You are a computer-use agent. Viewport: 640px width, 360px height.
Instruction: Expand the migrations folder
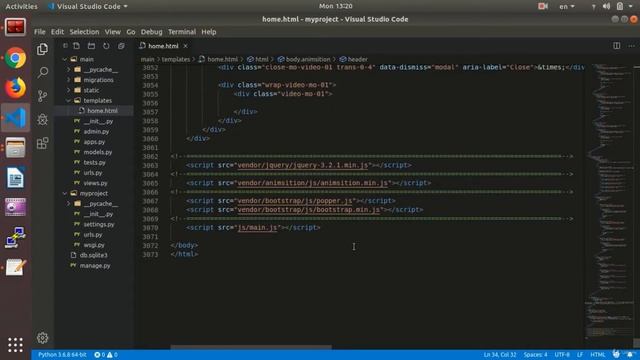click(x=69, y=80)
